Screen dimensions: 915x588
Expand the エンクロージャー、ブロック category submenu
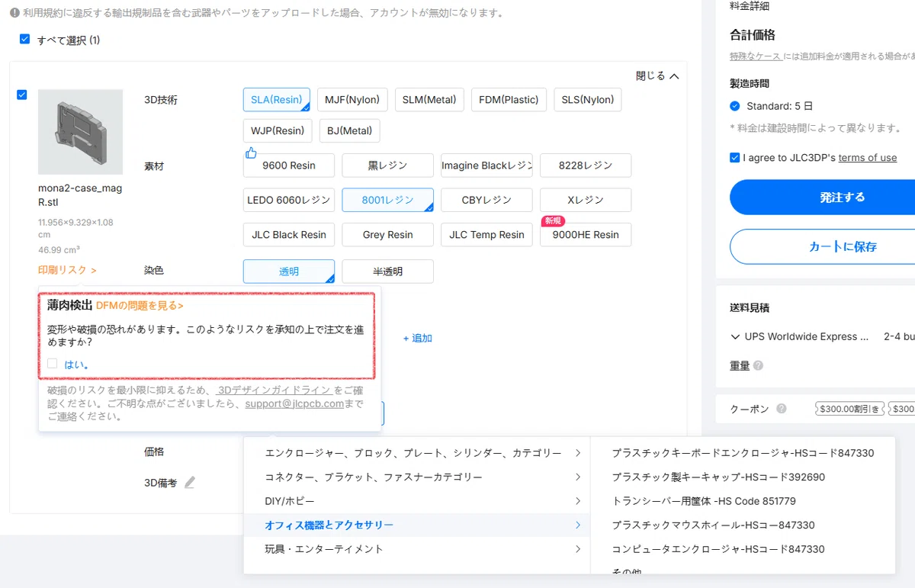point(417,453)
